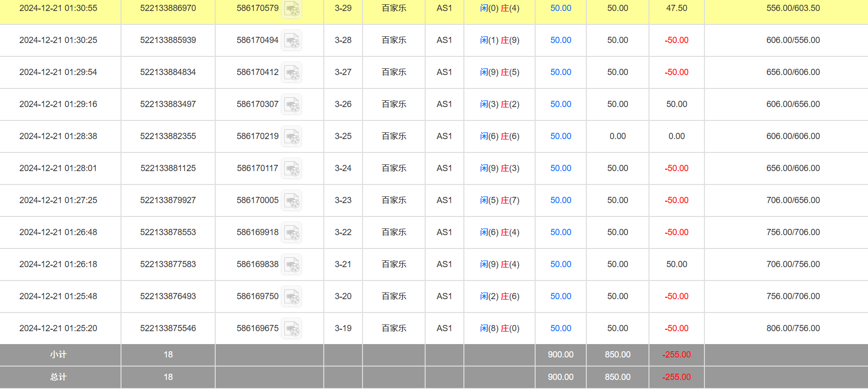Click blue 50.00 bet amount in 3-26 row
This screenshot has width=868, height=389.
pyautogui.click(x=560, y=104)
